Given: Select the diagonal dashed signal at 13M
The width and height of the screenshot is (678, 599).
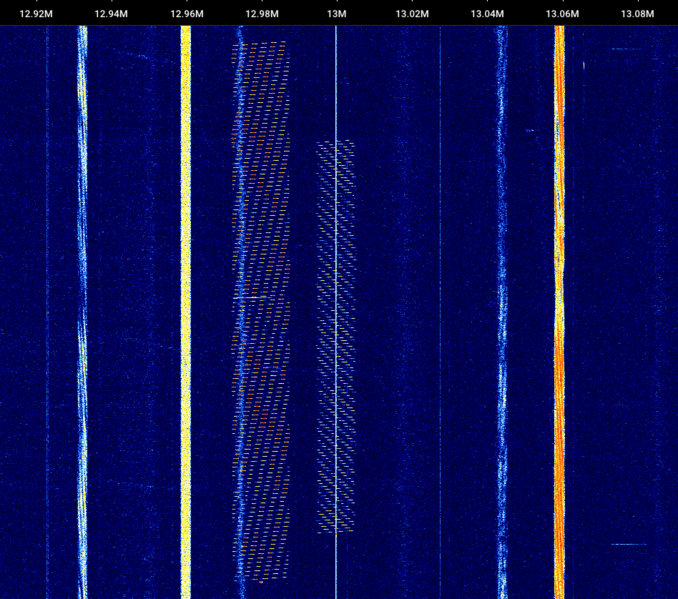Looking at the screenshot, I should click(x=336, y=336).
